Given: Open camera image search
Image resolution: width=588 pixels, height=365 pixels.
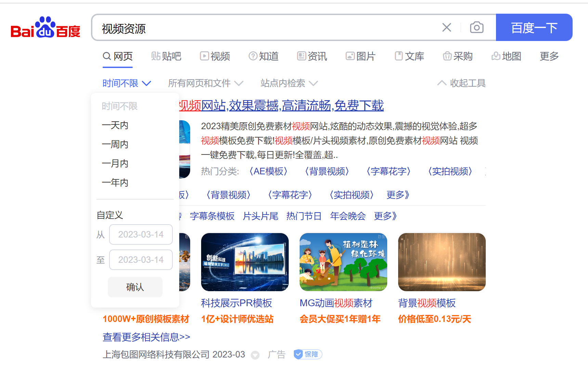Looking at the screenshot, I should point(476,27).
